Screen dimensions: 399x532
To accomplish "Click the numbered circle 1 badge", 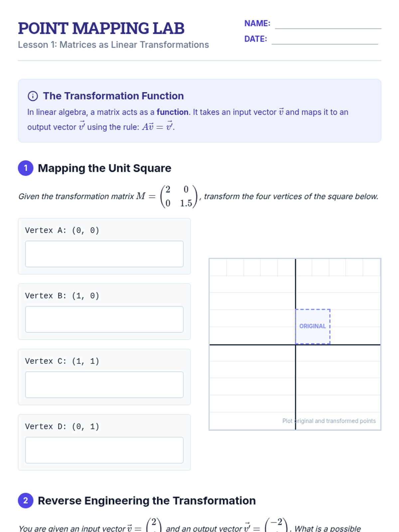I will point(26,168).
